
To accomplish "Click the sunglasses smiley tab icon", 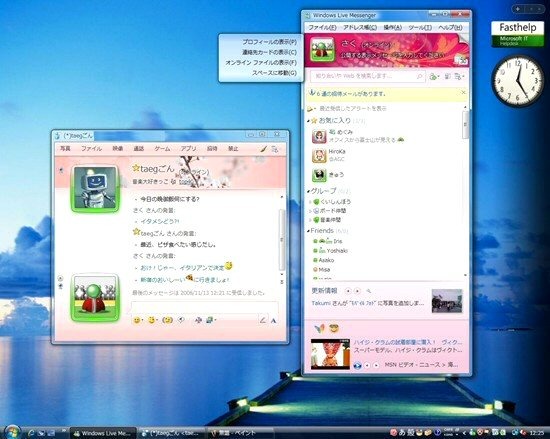I will tap(334, 329).
